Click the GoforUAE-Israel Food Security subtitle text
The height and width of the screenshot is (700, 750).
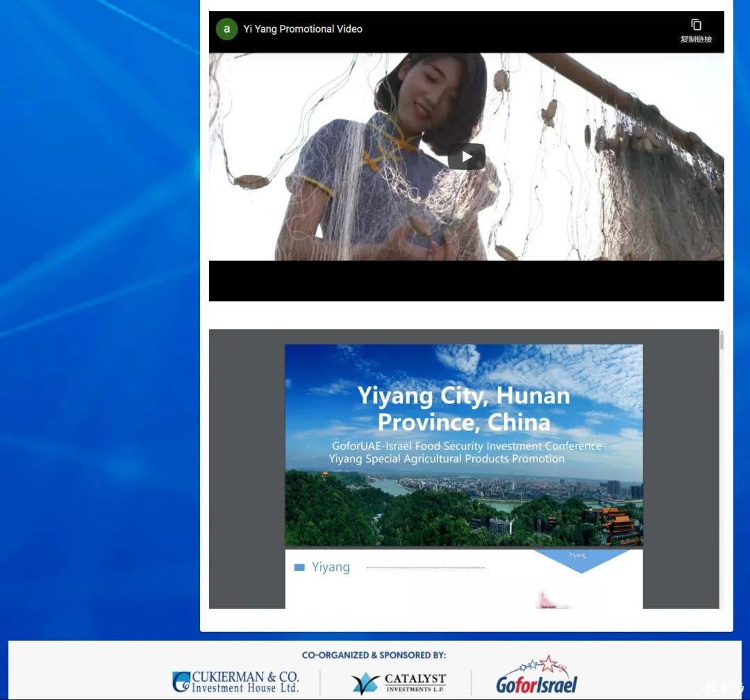tap(467, 452)
